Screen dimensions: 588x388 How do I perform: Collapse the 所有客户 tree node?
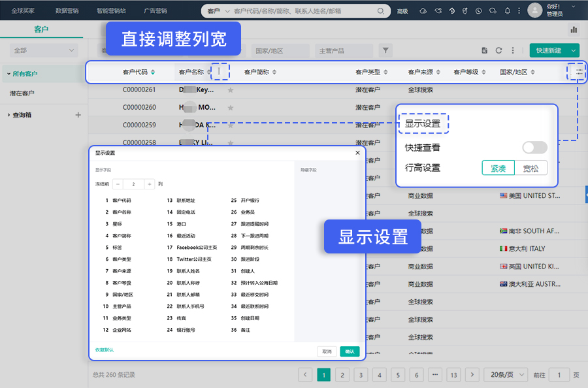(x=8, y=74)
